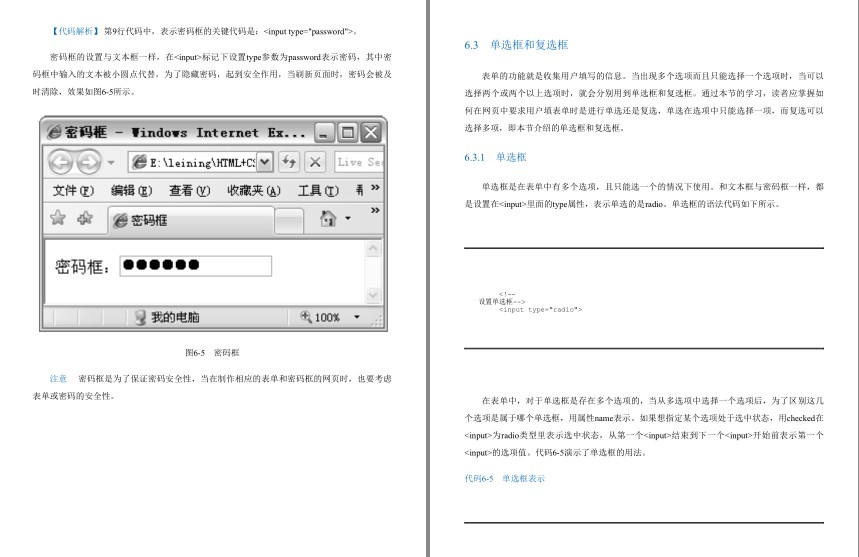Screen dimensions: 859x557
Task: Select the 密码框 browser tab
Action: click(x=191, y=220)
